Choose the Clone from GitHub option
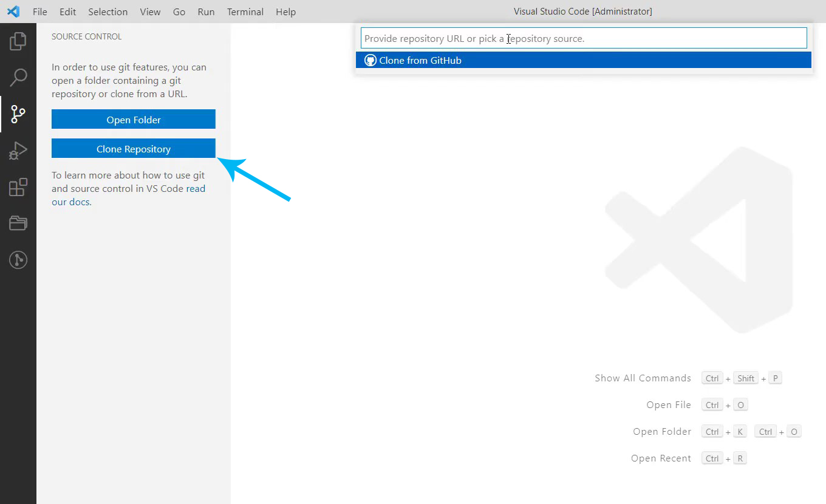 pyautogui.click(x=420, y=60)
